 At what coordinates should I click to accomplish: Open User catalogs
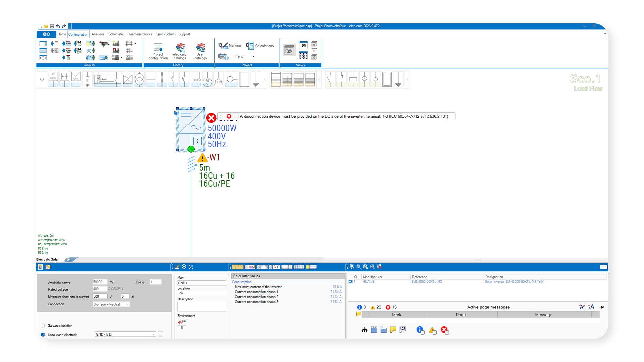[x=200, y=51]
